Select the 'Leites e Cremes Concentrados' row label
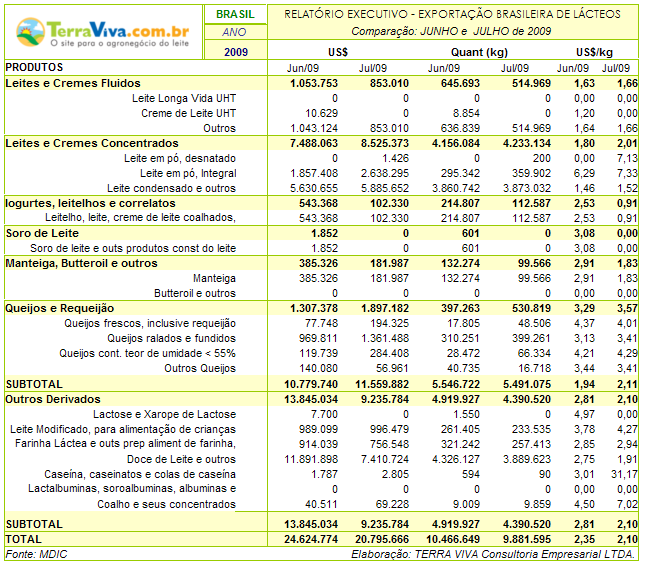 click(92, 143)
